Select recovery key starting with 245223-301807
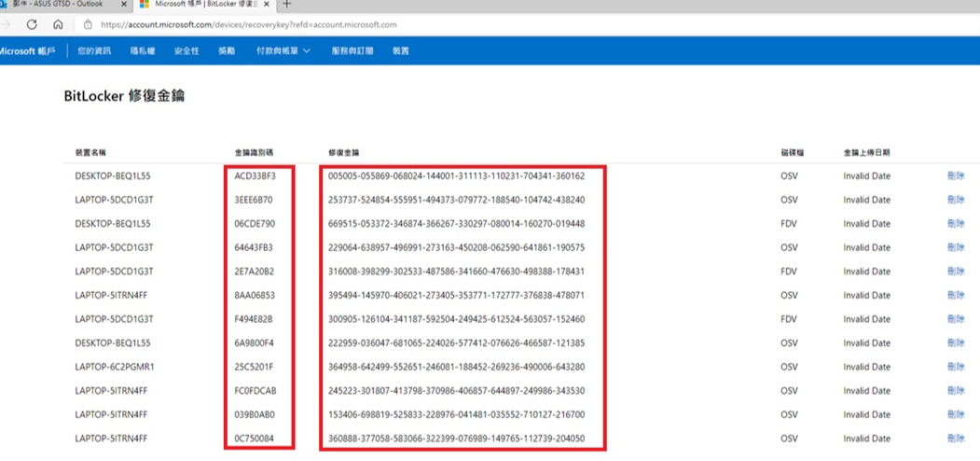 (x=456, y=391)
